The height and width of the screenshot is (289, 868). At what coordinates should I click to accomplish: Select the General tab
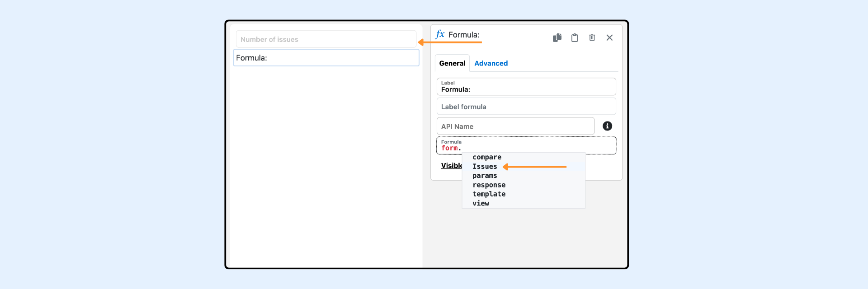coord(452,63)
